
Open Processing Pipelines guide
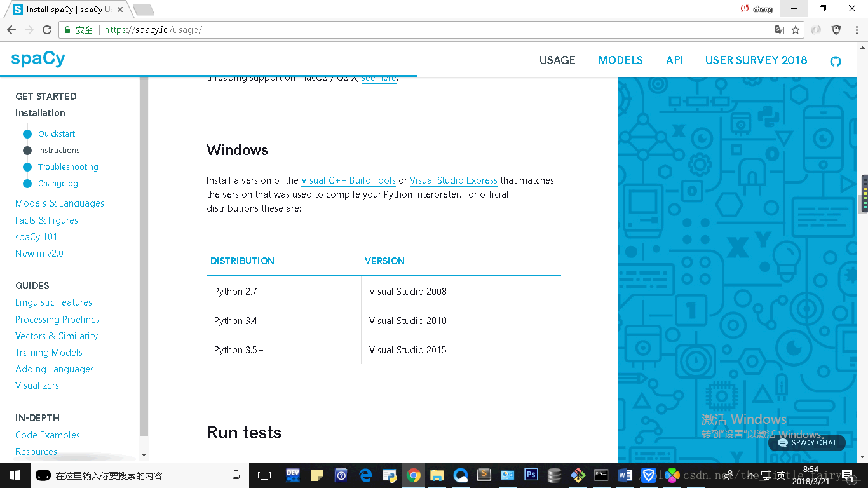coord(57,320)
